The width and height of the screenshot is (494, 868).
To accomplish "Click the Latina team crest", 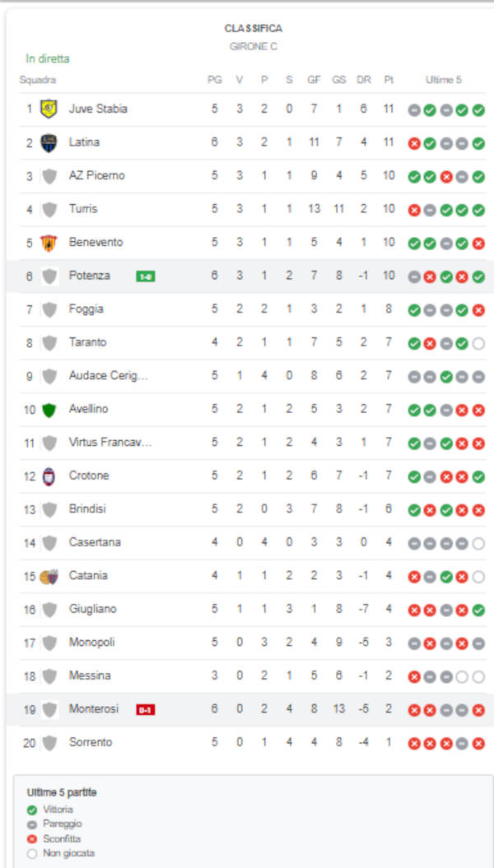I will point(49,142).
